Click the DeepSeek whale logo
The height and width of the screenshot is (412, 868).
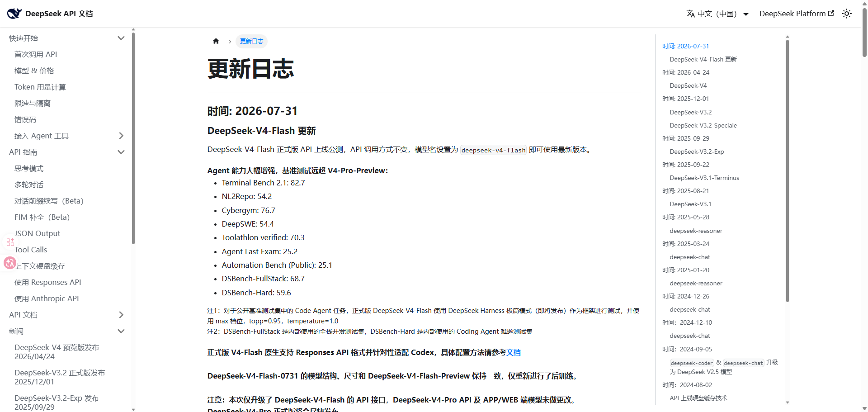pos(14,14)
